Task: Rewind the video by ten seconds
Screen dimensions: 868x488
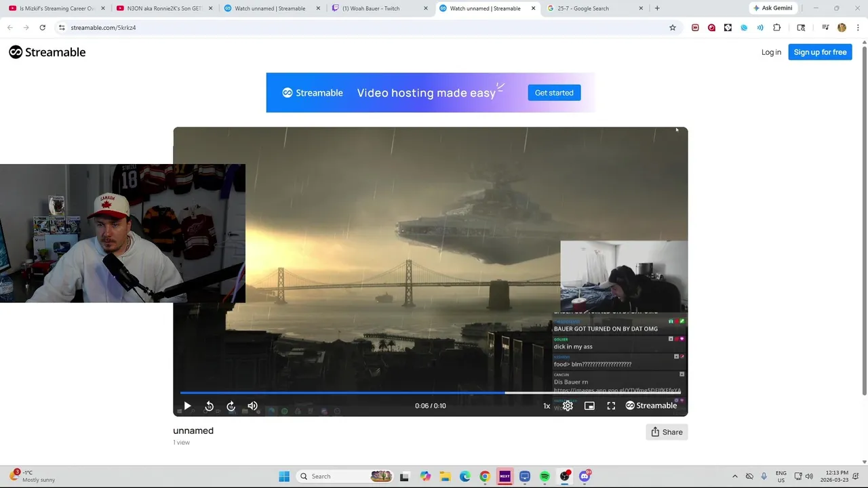Action: 209,406
